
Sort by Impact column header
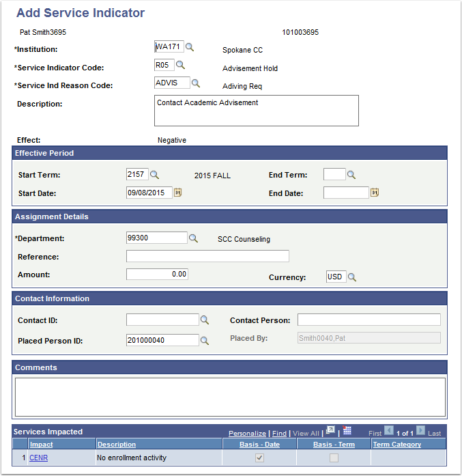tap(41, 445)
